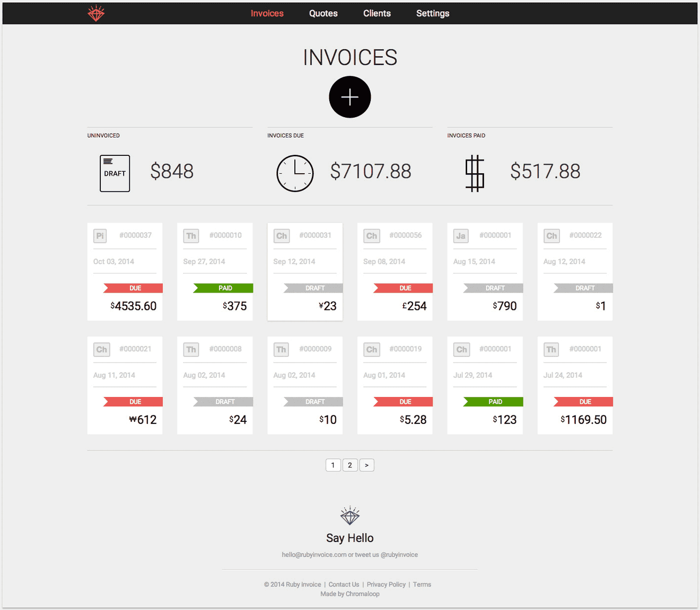700x610 pixels.
Task: Open the Quotes tab
Action: point(323,13)
